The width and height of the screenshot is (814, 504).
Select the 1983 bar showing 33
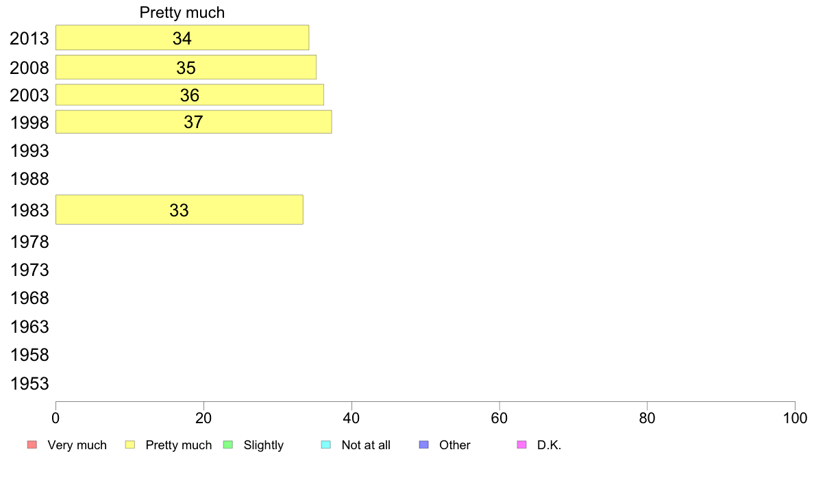179,210
